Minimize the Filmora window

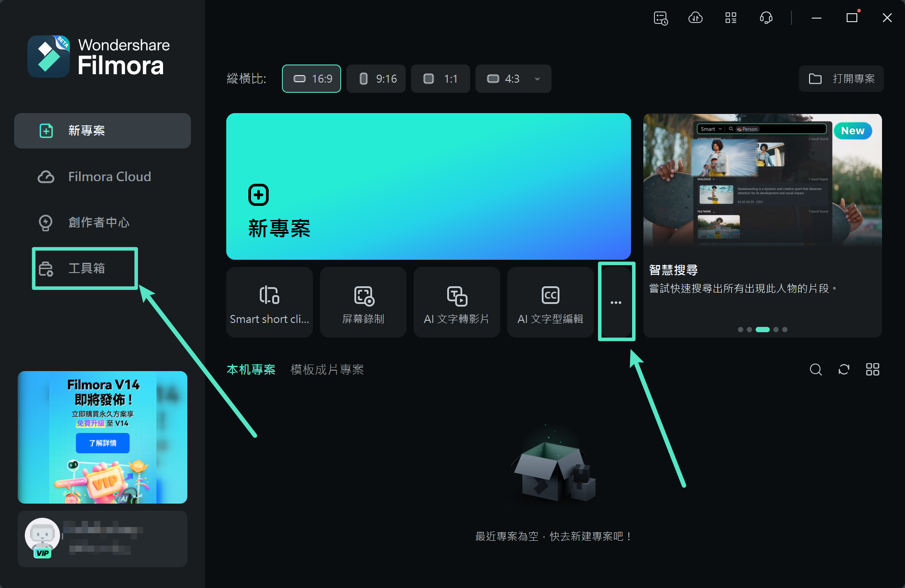coord(817,18)
